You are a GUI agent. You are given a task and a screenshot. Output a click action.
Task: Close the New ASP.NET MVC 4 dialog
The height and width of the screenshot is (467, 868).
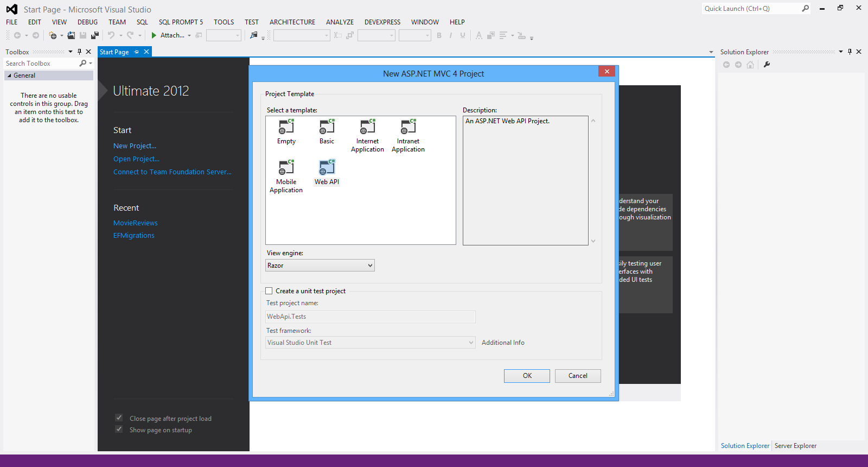(x=607, y=71)
